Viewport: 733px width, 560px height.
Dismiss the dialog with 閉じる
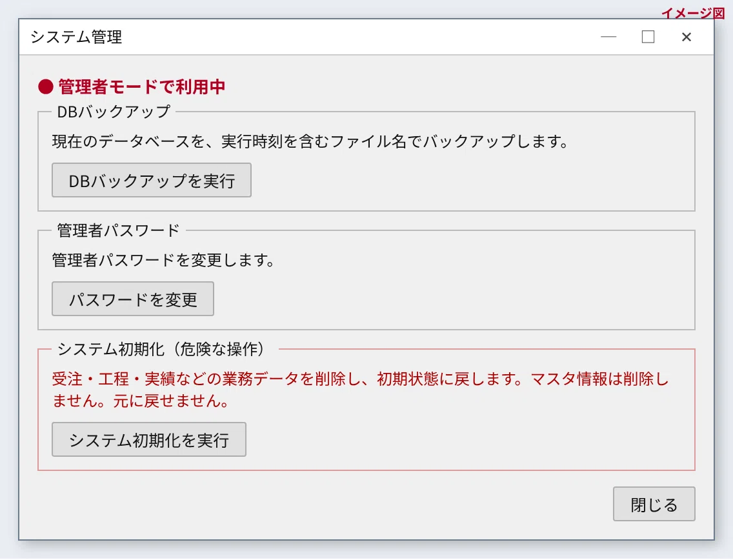(654, 504)
